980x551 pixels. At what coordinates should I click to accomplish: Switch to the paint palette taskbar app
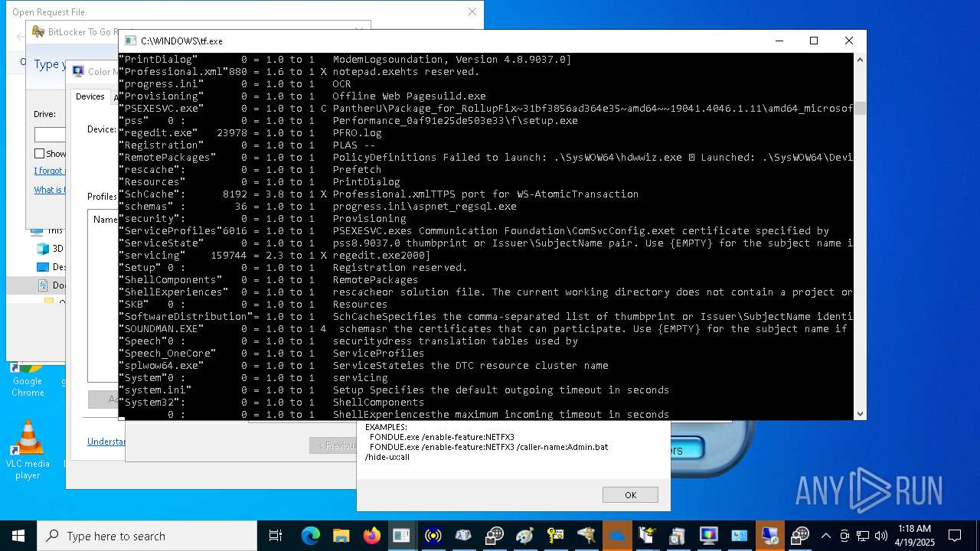[x=524, y=536]
